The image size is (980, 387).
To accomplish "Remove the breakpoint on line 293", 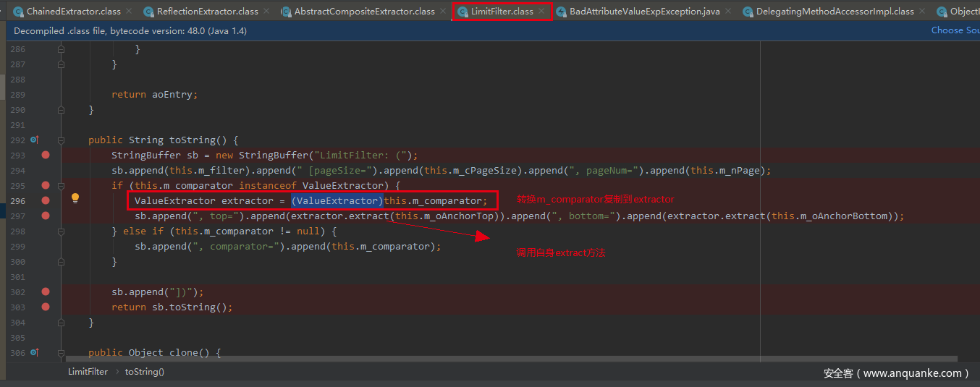I will 46,155.
